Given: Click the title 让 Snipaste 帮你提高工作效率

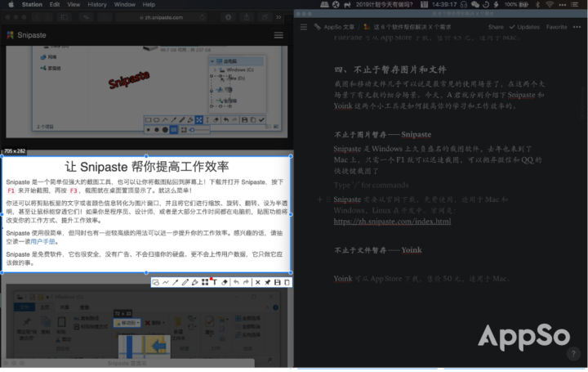Looking at the screenshot, I should (147, 166).
